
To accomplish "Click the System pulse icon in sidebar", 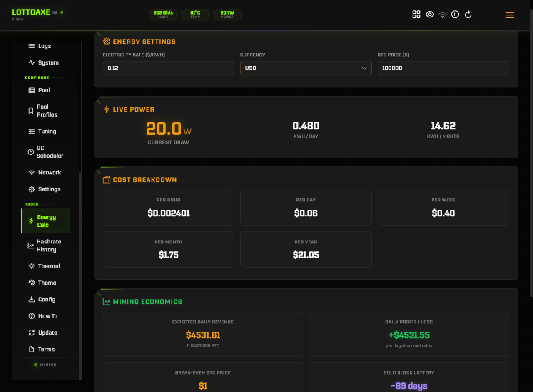I will pos(31,63).
